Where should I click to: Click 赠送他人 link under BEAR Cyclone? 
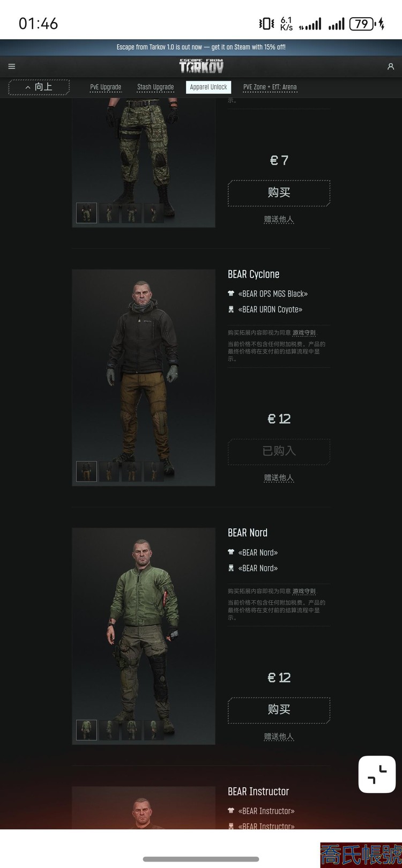click(x=279, y=478)
